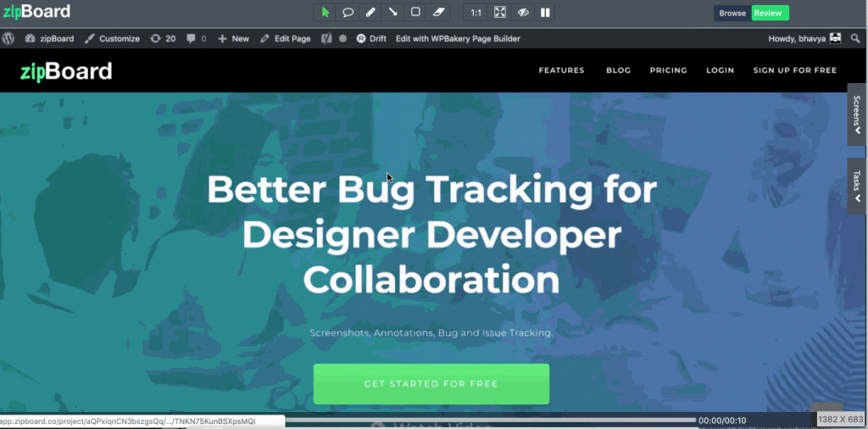Open the New content menu

click(x=234, y=39)
